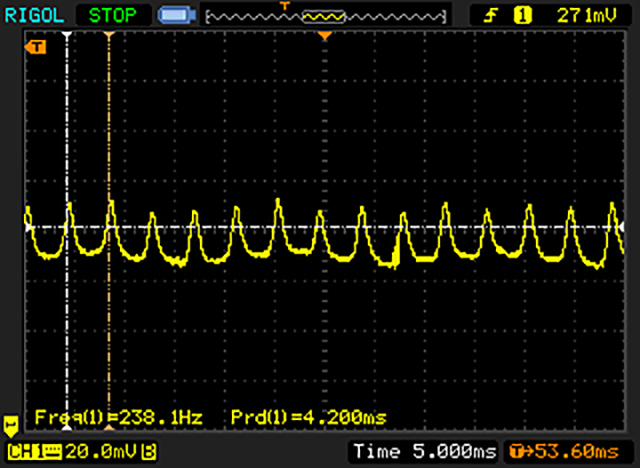640x468 pixels.
Task: Click the bandwidth limit B icon
Action: [x=149, y=452]
